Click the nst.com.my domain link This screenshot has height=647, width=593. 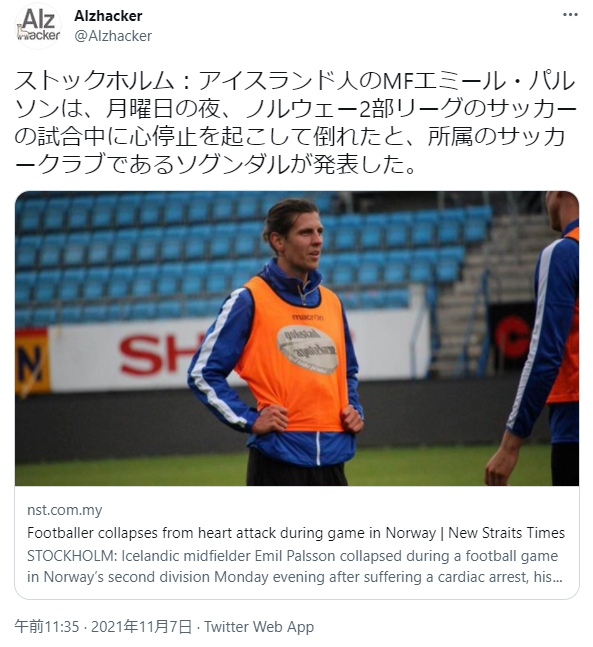pos(64,510)
